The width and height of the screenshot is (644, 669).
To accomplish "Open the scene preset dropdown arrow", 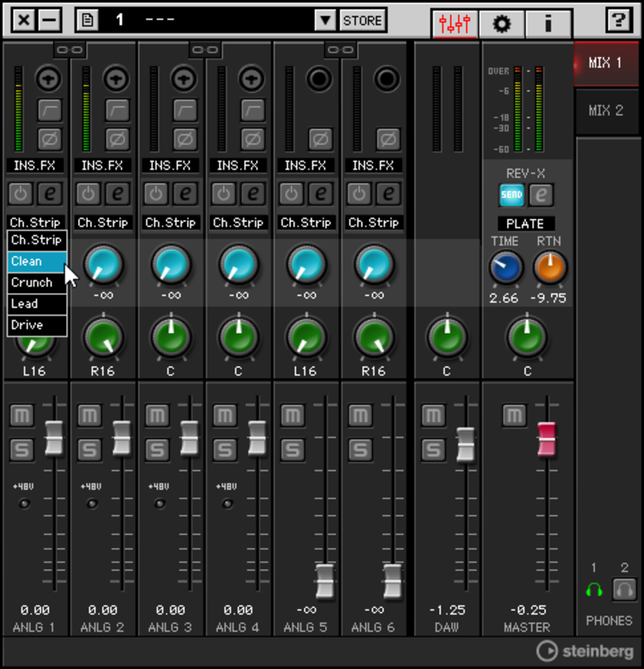I will pos(325,20).
